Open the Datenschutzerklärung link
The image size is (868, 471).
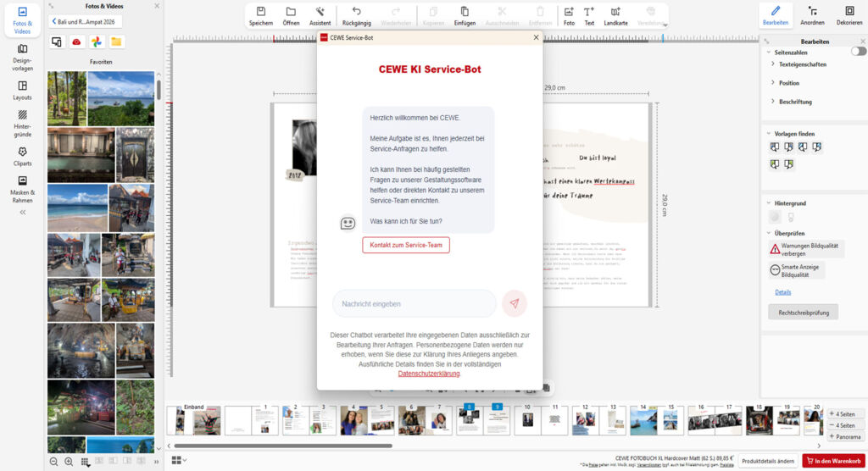pos(429,374)
